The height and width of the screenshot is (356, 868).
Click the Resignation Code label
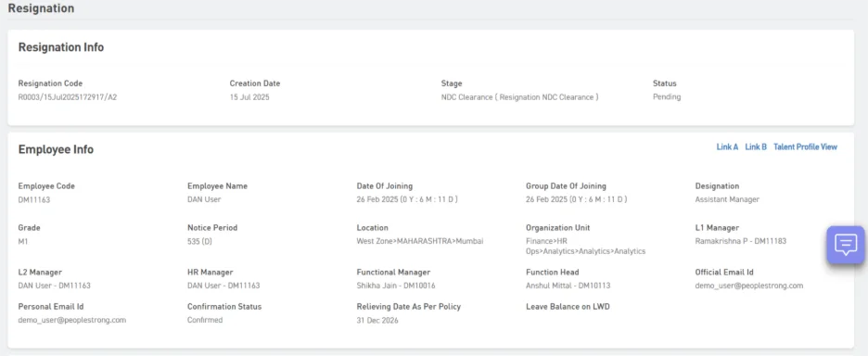click(50, 83)
